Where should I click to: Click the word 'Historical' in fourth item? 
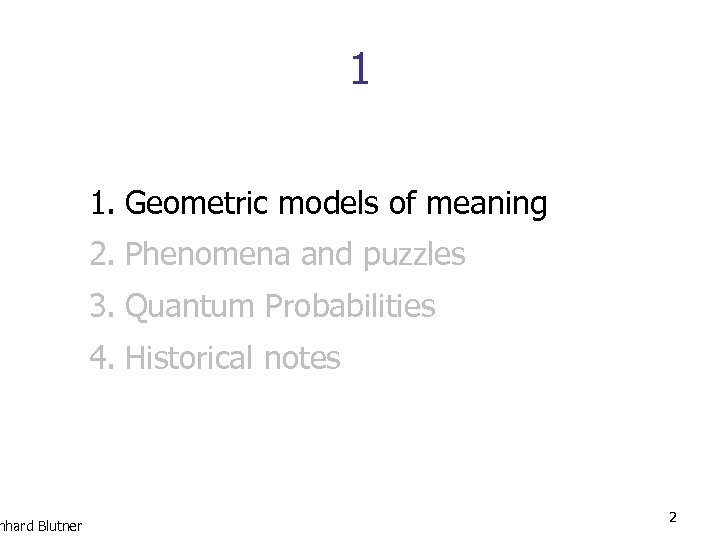click(x=190, y=357)
